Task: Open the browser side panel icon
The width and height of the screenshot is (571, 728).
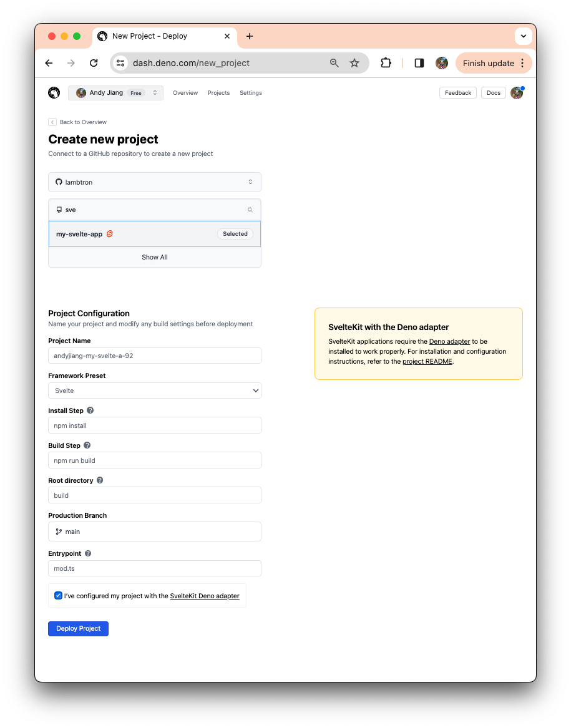Action: [419, 63]
